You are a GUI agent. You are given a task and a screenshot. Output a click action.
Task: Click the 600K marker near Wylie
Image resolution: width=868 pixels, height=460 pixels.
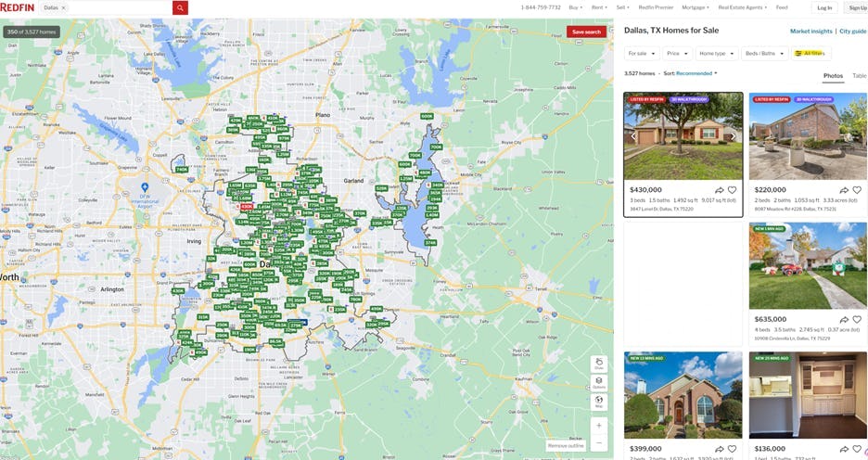(427, 116)
